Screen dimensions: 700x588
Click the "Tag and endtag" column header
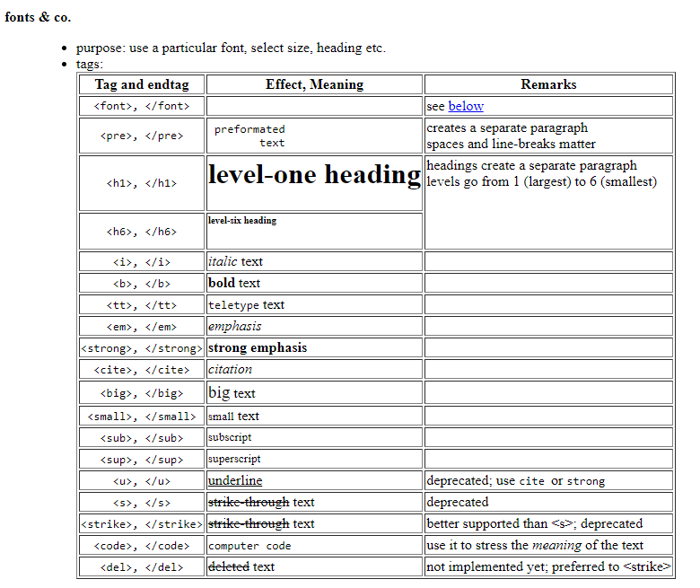pyautogui.click(x=142, y=84)
